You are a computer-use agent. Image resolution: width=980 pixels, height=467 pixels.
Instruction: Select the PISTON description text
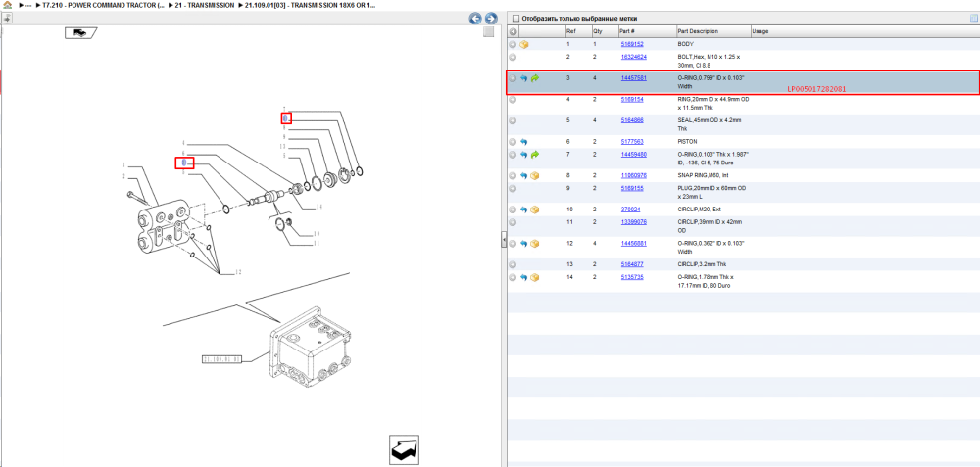687,142
